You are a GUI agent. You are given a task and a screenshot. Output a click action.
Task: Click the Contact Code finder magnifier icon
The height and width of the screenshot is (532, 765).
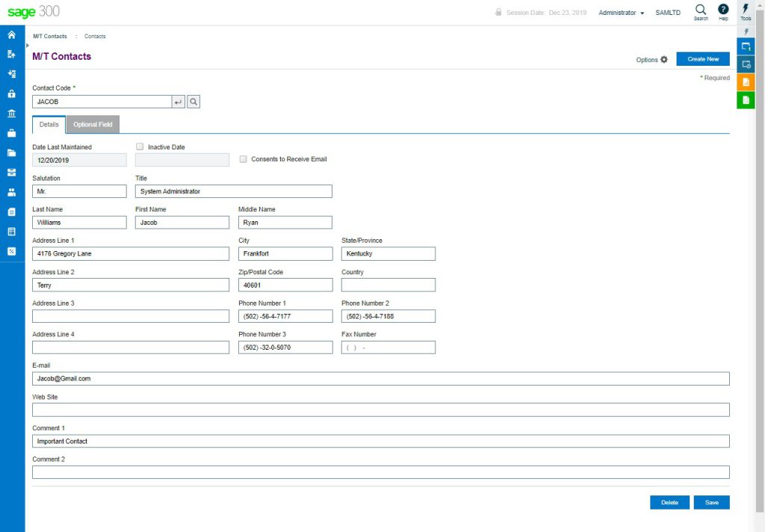(193, 102)
